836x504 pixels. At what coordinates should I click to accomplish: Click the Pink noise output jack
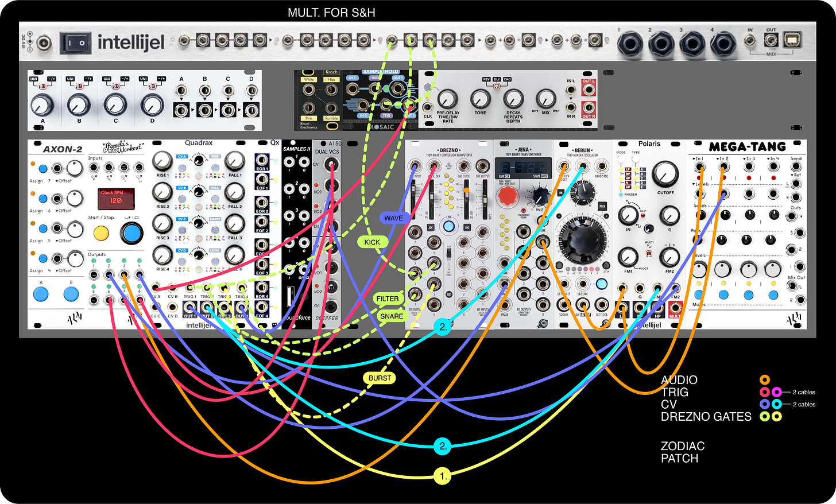coord(309,108)
